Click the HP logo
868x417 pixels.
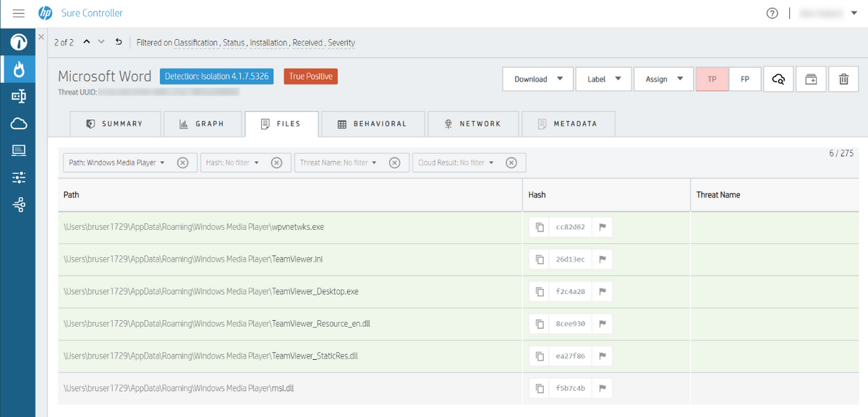(46, 13)
